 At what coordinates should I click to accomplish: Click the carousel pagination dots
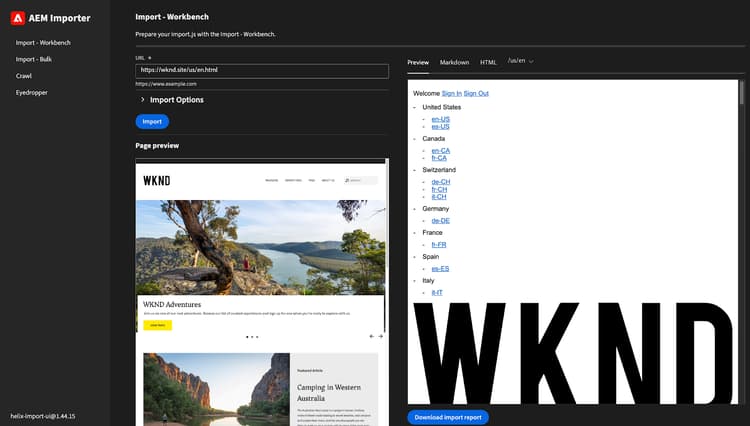[x=252, y=337]
